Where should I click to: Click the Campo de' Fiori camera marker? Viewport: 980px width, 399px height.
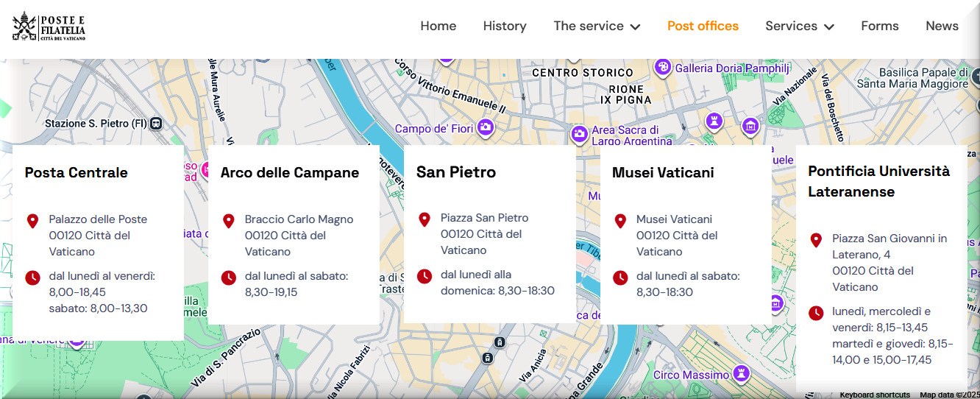pyautogui.click(x=485, y=128)
